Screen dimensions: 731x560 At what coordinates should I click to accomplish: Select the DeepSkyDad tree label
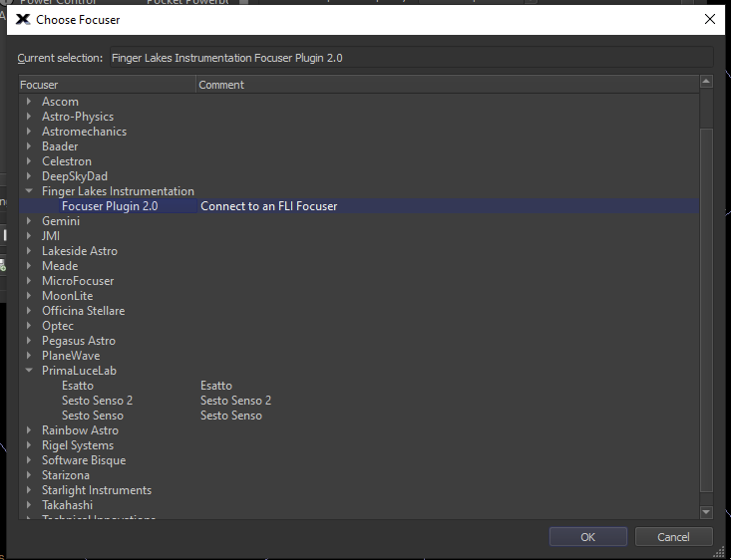pos(75,176)
